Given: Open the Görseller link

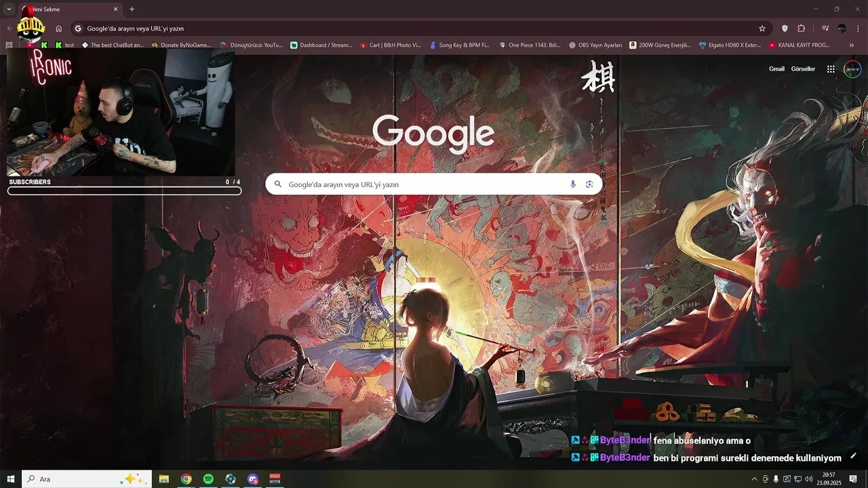Looking at the screenshot, I should point(803,69).
